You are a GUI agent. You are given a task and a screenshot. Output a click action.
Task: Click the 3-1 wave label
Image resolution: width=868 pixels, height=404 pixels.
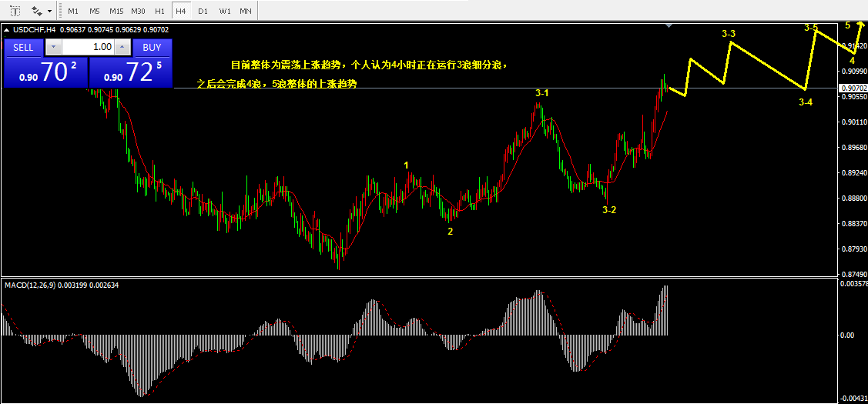(542, 93)
